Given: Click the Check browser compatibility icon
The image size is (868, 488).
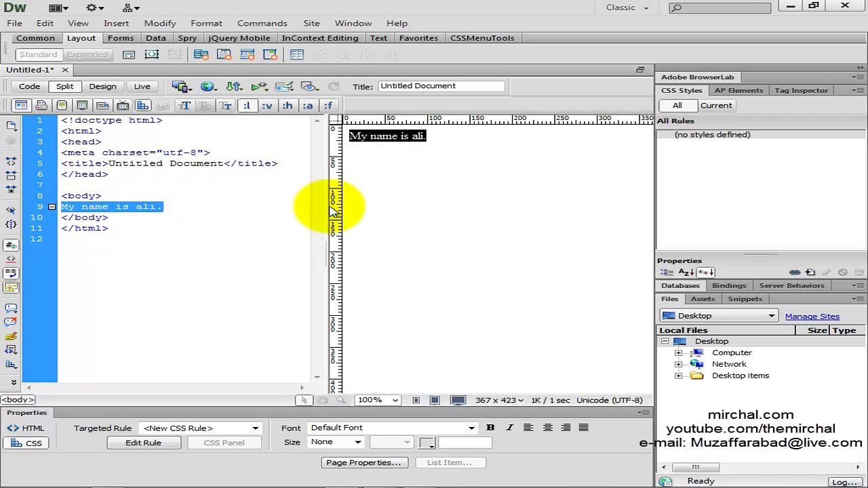Looking at the screenshot, I should click(284, 86).
